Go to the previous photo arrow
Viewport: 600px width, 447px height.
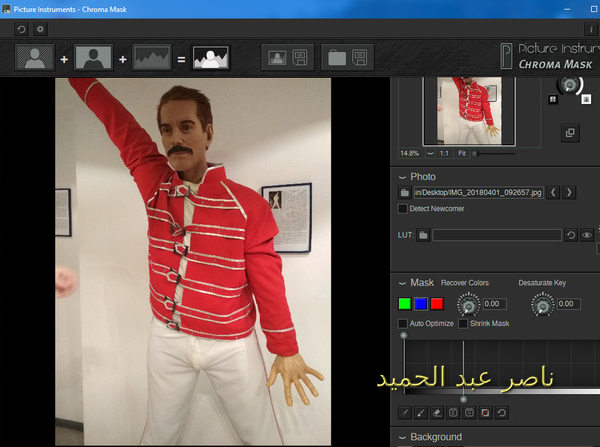click(x=553, y=193)
